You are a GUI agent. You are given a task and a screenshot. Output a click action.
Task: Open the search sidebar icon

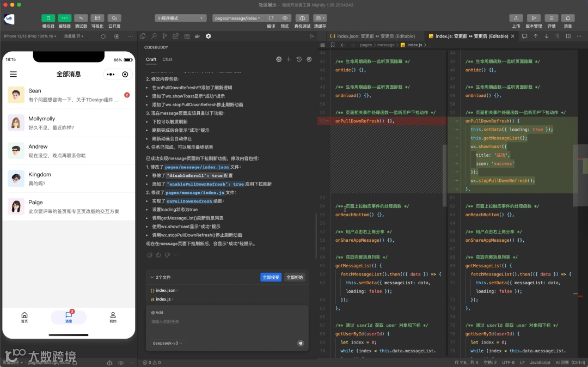(154, 36)
